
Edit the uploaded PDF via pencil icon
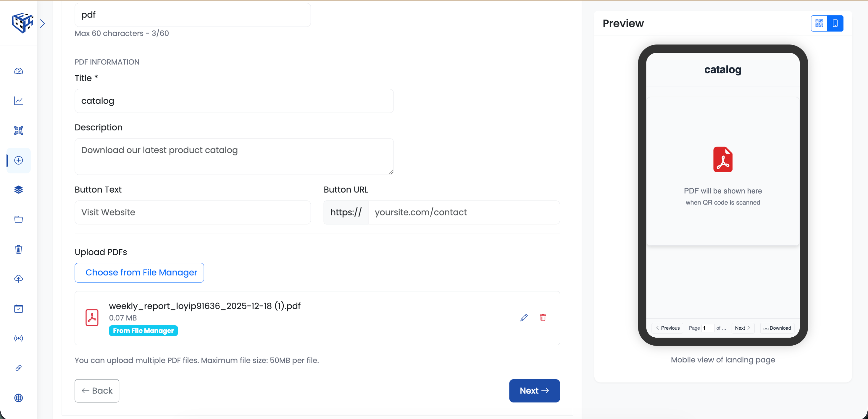click(524, 317)
